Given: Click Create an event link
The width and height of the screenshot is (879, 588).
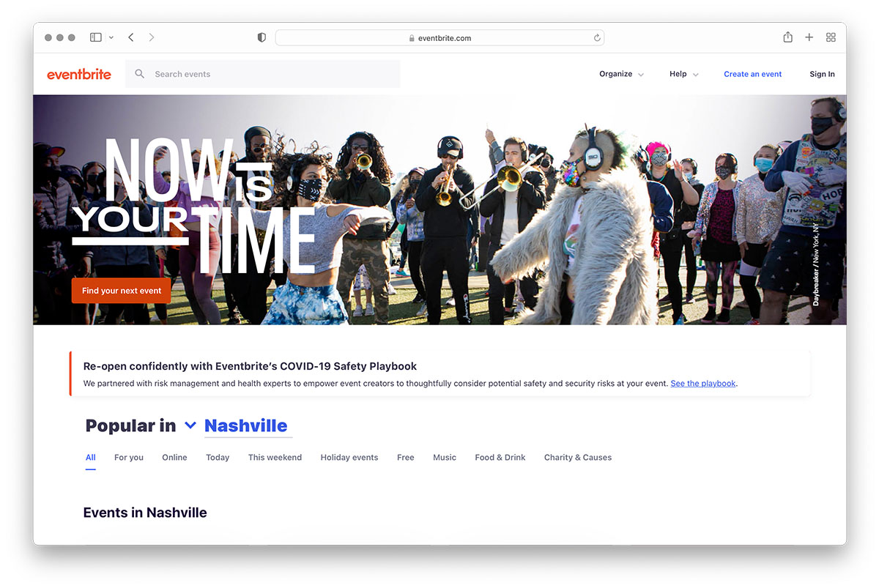Looking at the screenshot, I should coord(753,74).
